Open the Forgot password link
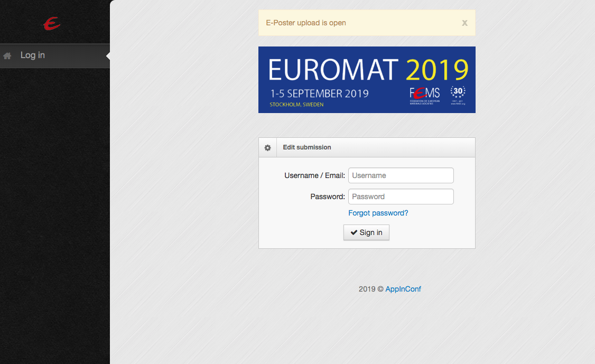The width and height of the screenshot is (595, 364). click(378, 213)
